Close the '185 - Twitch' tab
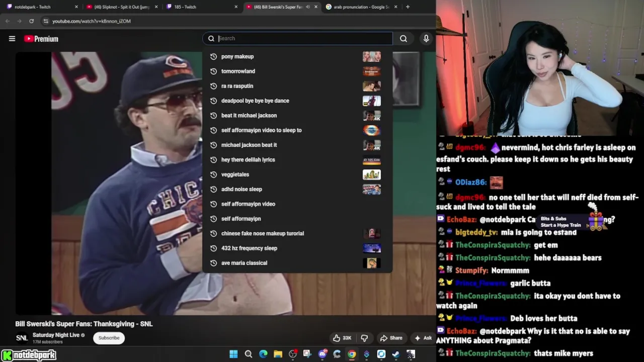This screenshot has height=362, width=644. tap(236, 7)
